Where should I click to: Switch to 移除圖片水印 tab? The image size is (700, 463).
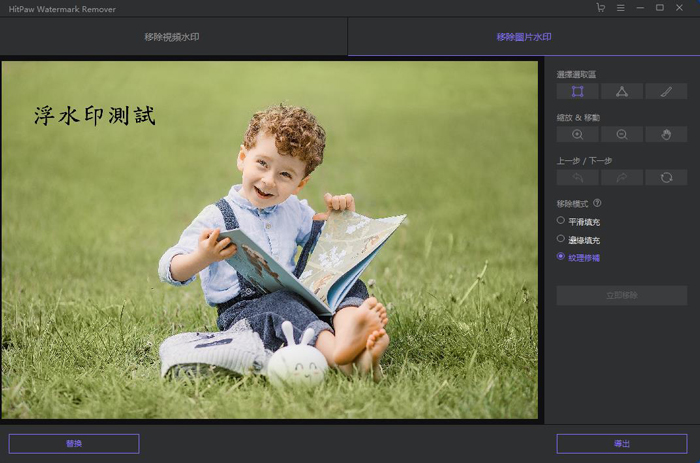pyautogui.click(x=523, y=37)
